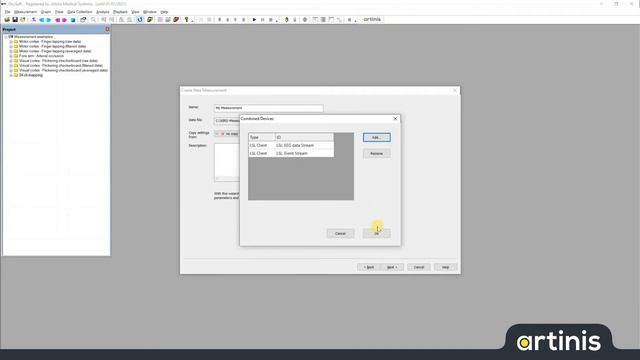Image resolution: width=640 pixels, height=360 pixels.
Task: Expand Motor cortex Finger tapping (averaged data) node
Action: tap(11, 51)
